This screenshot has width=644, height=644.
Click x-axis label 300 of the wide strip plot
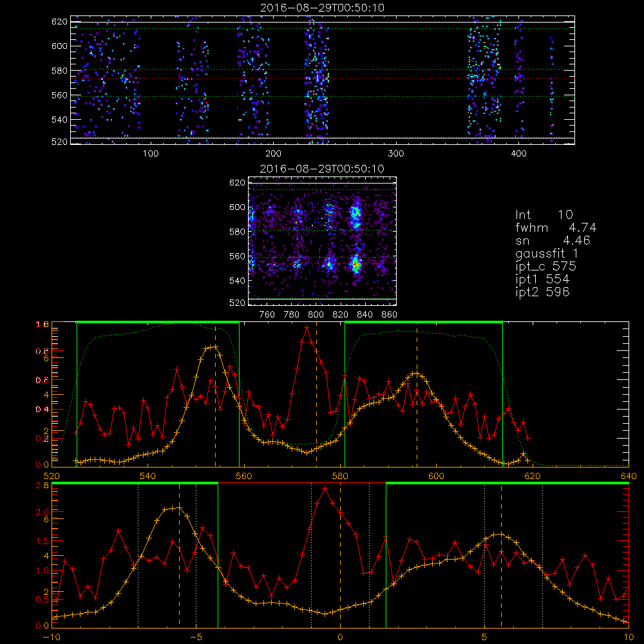click(x=396, y=154)
